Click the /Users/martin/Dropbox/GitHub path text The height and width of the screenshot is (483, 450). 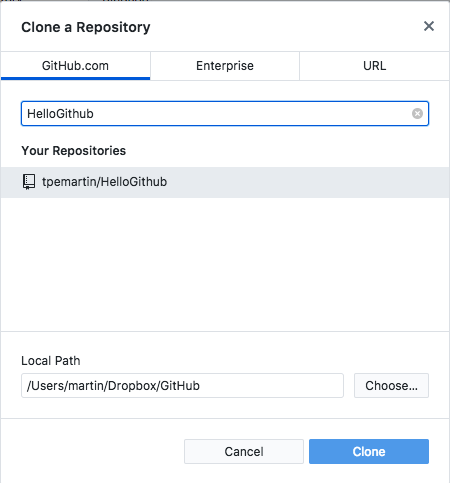pyautogui.click(x=113, y=386)
